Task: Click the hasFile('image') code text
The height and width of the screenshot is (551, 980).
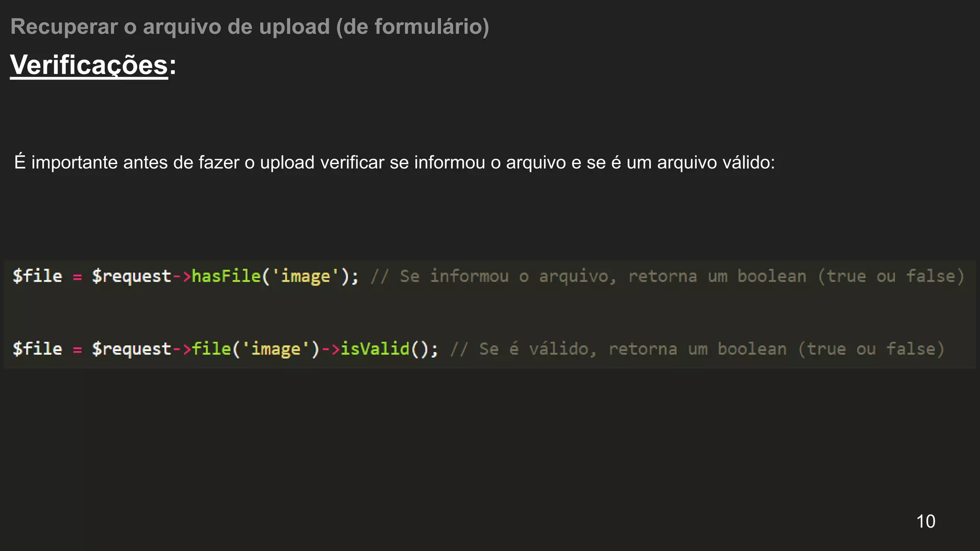Action: click(271, 276)
